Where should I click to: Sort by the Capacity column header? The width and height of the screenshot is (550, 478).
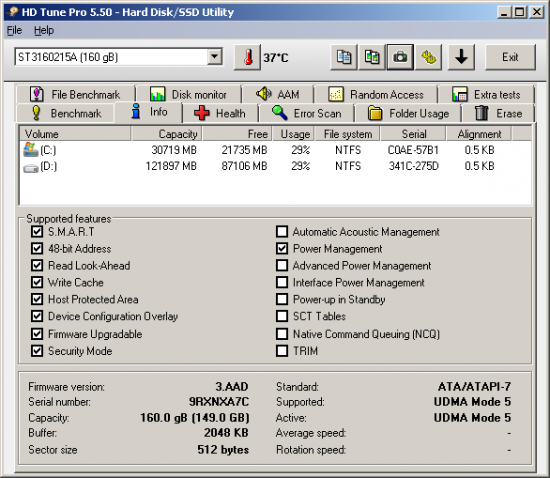pos(167,134)
